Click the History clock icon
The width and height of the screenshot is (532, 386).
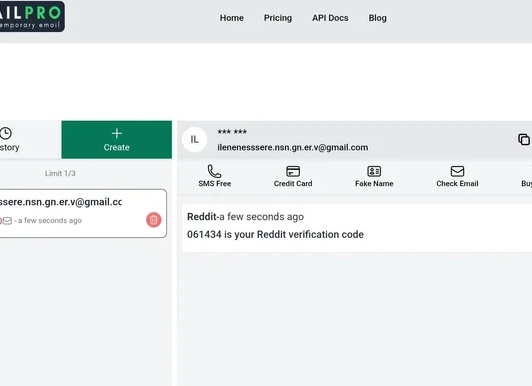(6, 133)
